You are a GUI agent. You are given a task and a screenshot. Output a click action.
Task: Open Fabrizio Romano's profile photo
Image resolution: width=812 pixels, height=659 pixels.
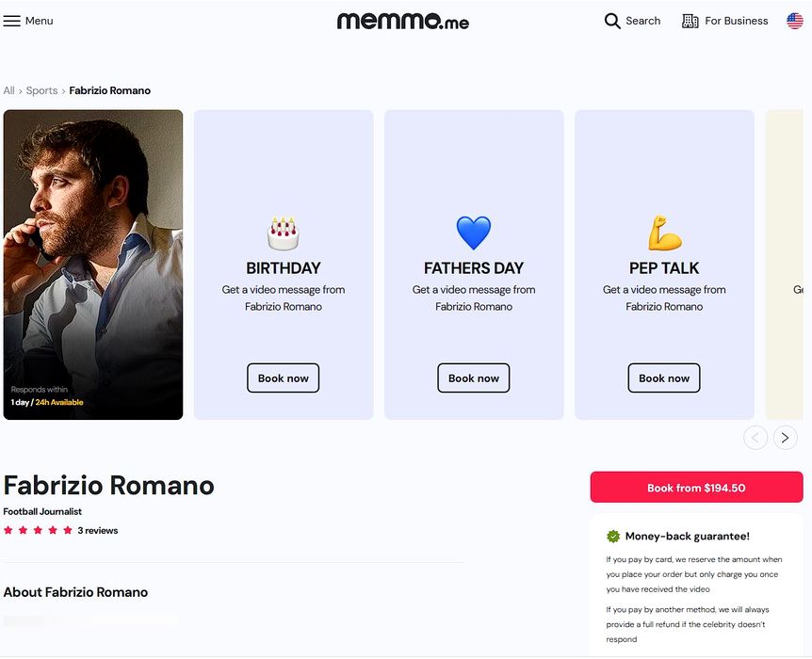coord(93,264)
